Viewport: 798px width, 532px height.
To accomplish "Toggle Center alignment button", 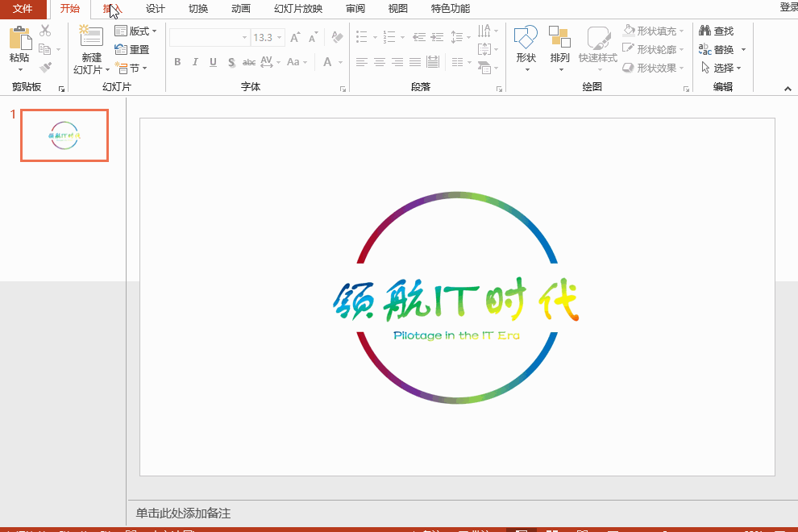I will (380, 62).
